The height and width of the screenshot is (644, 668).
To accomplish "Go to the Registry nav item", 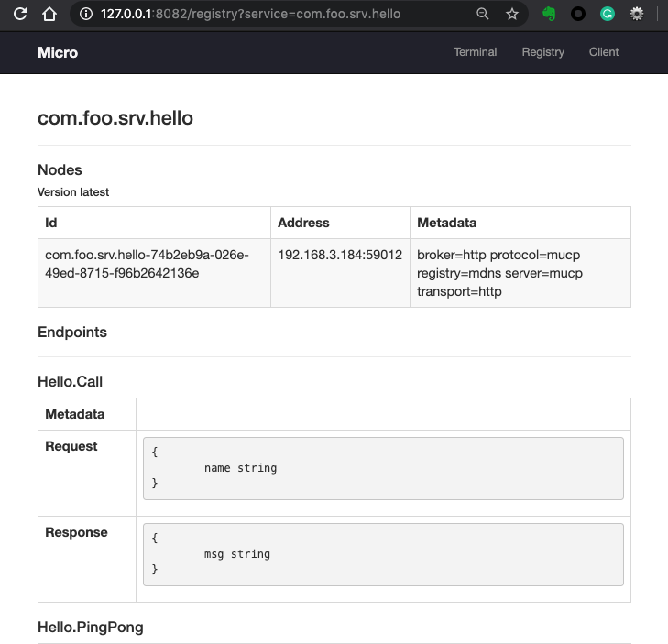I will tap(542, 52).
